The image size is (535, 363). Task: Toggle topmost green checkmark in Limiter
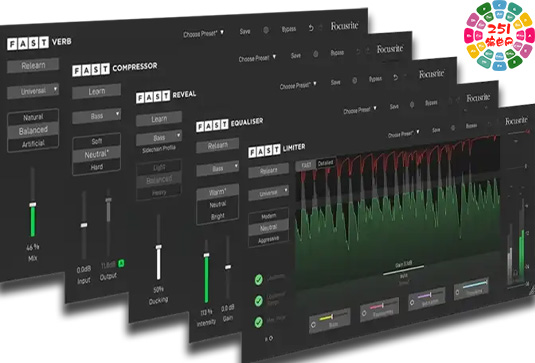coord(259,280)
